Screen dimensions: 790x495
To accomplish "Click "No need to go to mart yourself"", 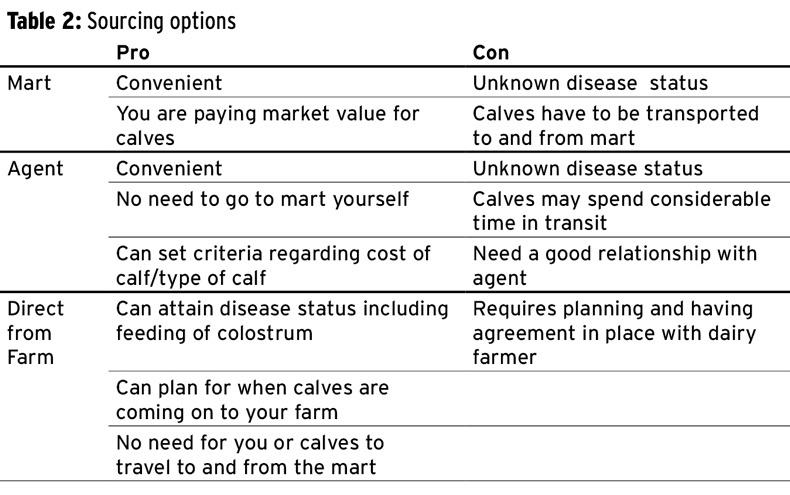I will click(x=263, y=199).
